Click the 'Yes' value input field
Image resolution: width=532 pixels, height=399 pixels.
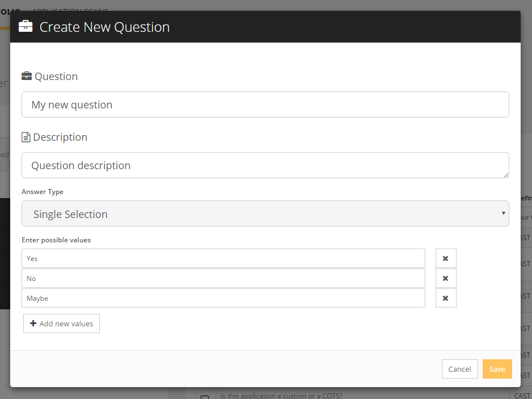(x=223, y=258)
